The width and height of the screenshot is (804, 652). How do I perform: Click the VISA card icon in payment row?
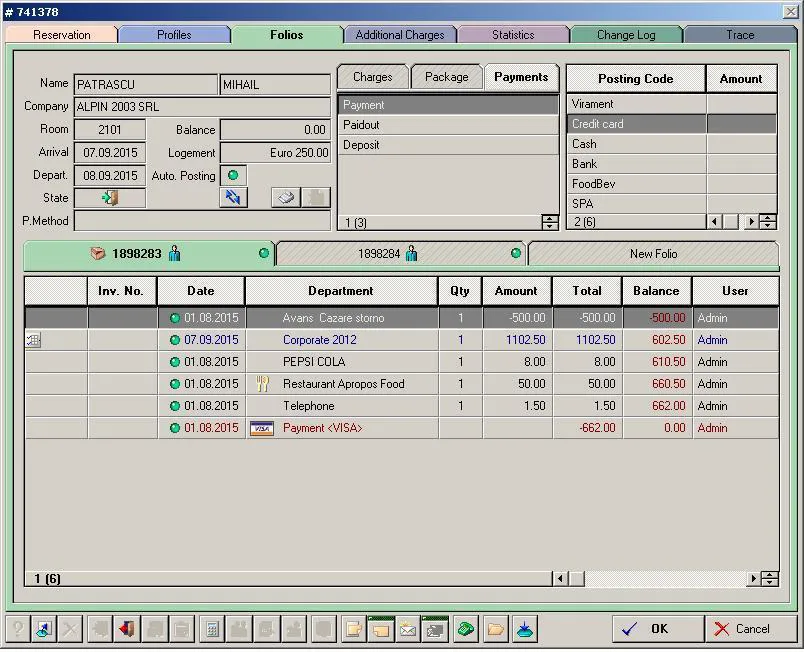(262, 428)
